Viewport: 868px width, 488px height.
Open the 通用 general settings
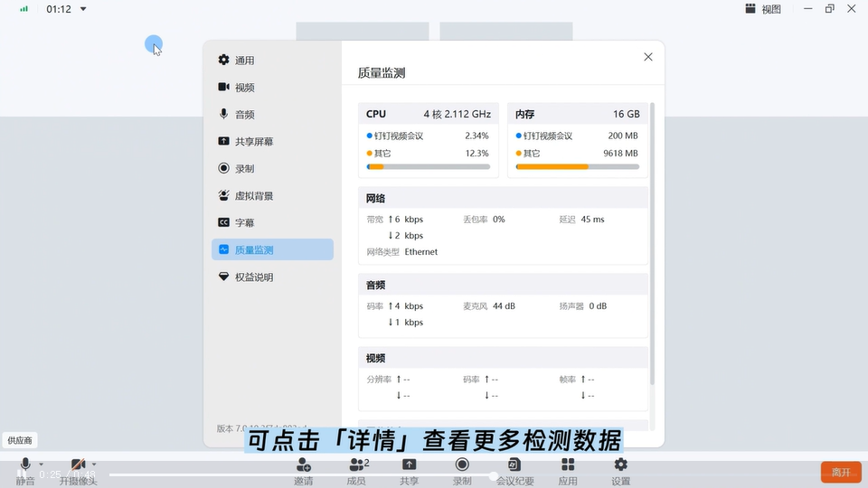pos(272,60)
